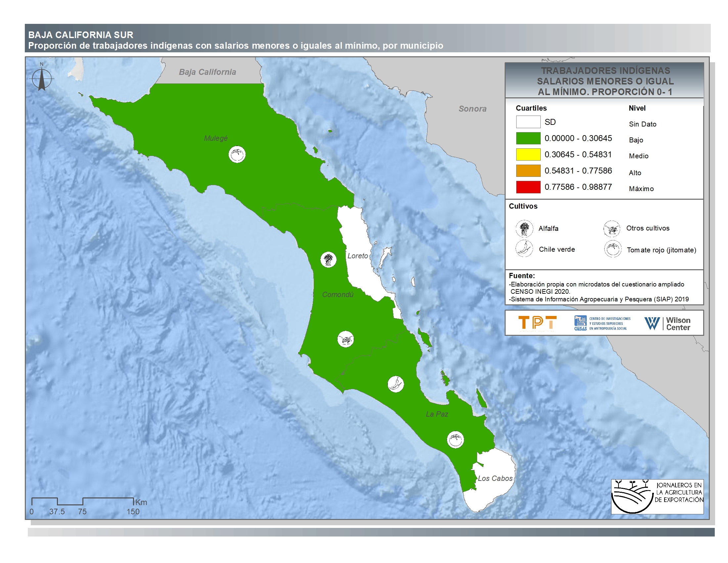Screen dimensions: 728x563
Task: Click the Los Cabos municipality label
Action: point(495,478)
